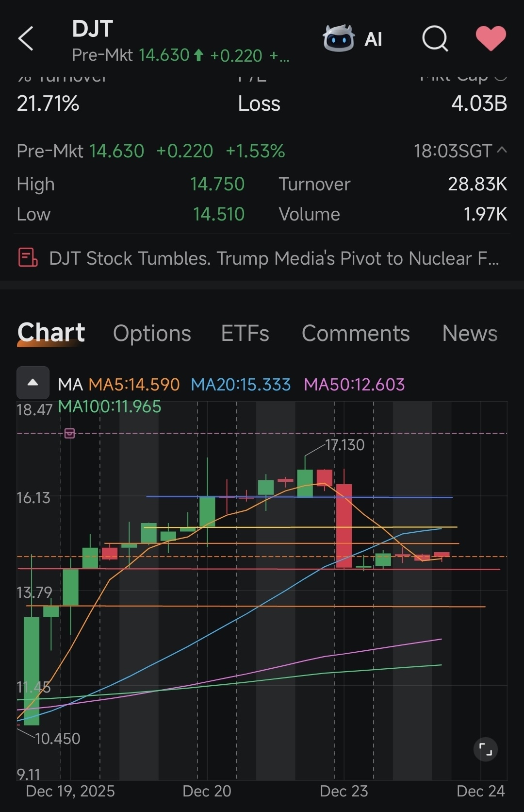The height and width of the screenshot is (812, 524).
Task: Tap the 16.13 price axis label
Action: coord(33,498)
